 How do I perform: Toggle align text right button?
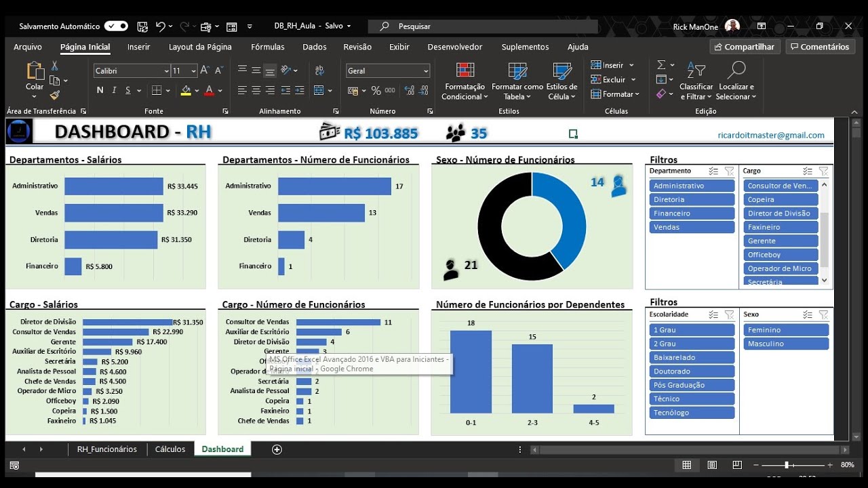coord(270,90)
